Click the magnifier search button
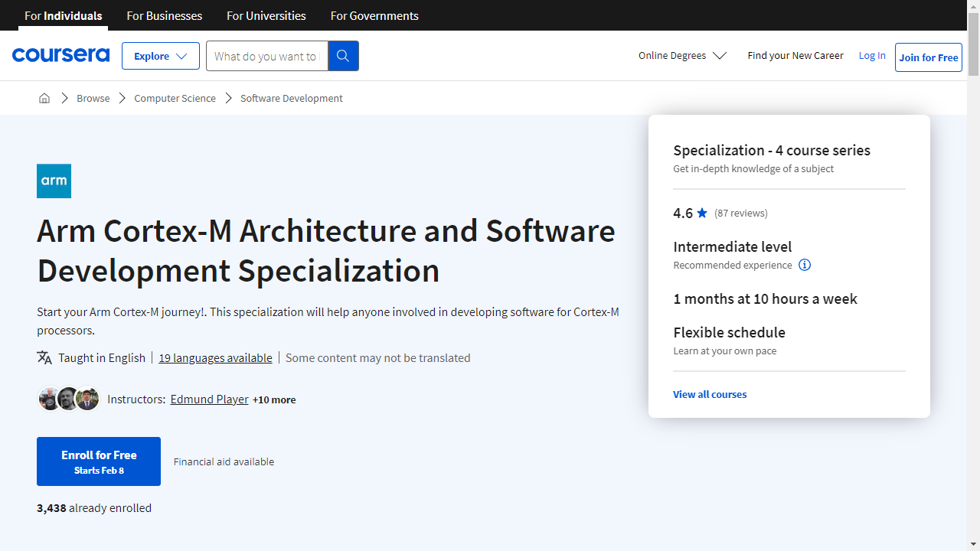The height and width of the screenshot is (551, 980). [x=343, y=56]
